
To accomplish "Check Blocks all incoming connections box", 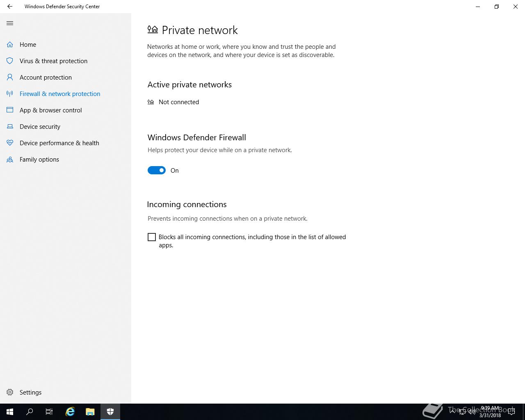I will 152,237.
